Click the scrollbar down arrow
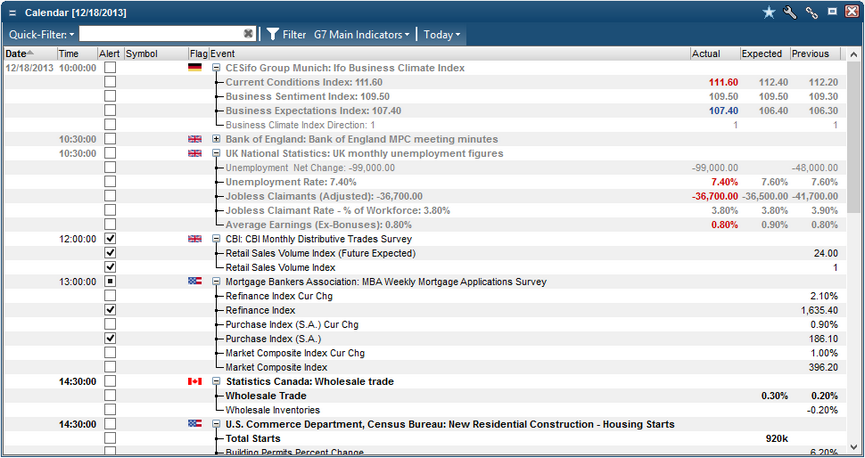The height and width of the screenshot is (458, 865). click(853, 447)
